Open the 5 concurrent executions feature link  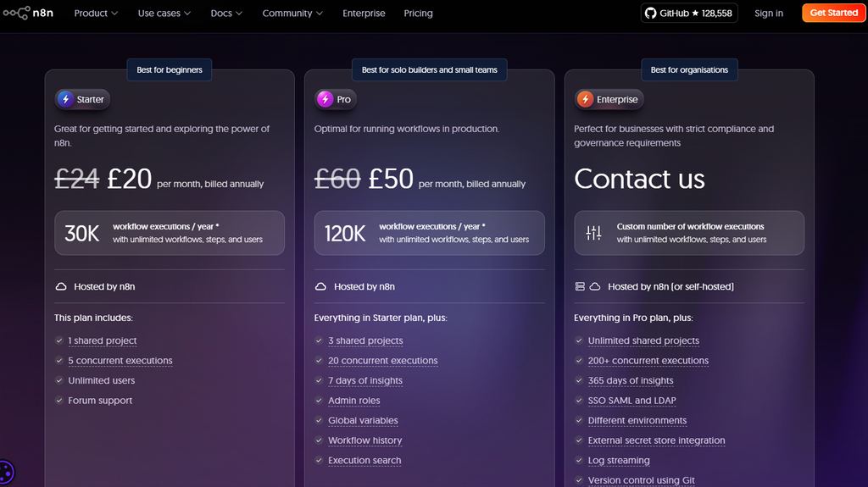tap(120, 361)
